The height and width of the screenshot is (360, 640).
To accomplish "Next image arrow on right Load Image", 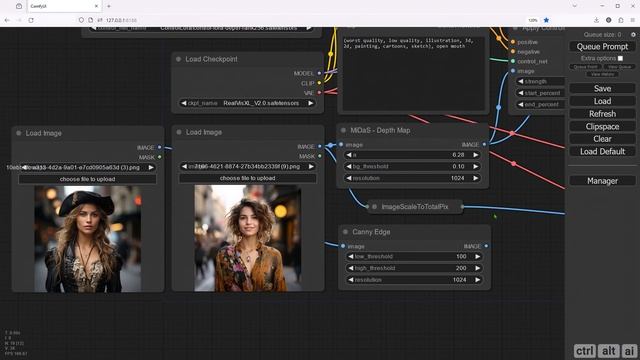I will tap(311, 167).
